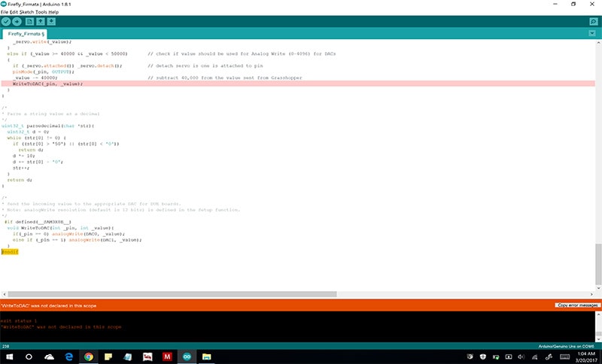Open OneDrive cloud icon in taskbar
602x364 pixels.
point(49,356)
